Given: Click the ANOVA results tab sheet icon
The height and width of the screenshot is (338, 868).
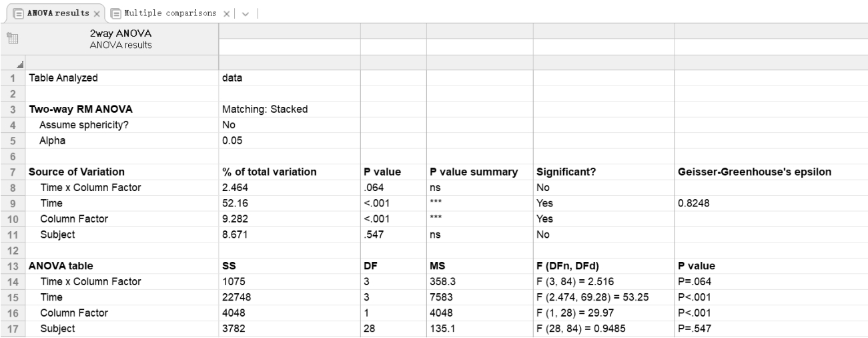Looking at the screenshot, I should point(18,13).
